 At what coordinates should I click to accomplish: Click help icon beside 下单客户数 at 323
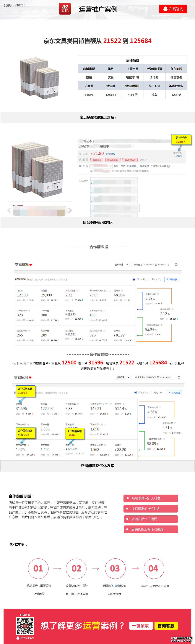click(x=29, y=311)
